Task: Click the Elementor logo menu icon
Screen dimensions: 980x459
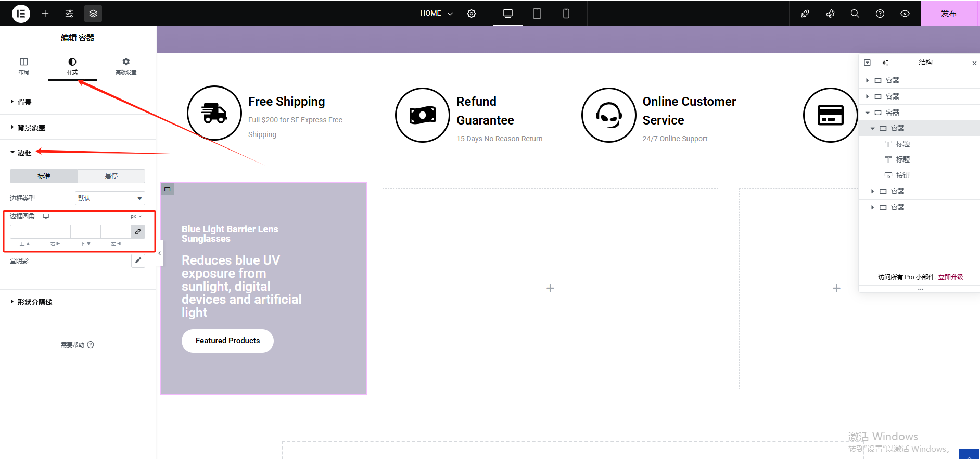Action: point(21,14)
